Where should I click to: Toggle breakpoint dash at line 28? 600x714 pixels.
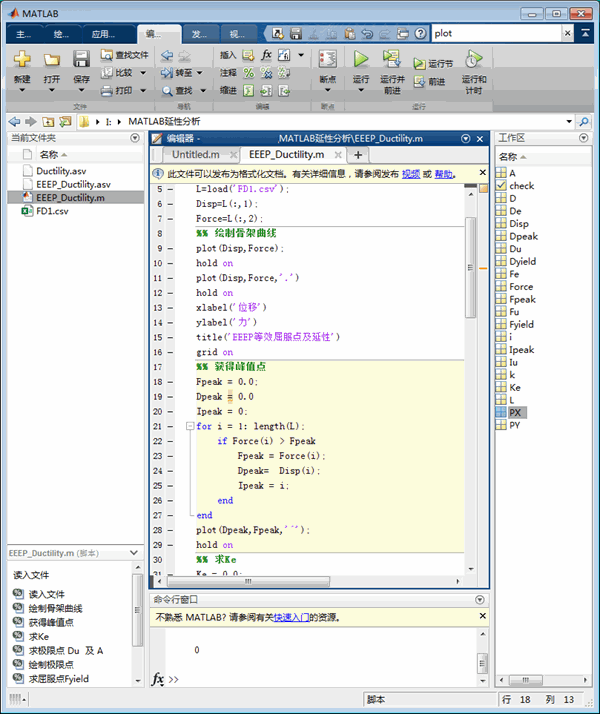[x=170, y=530]
